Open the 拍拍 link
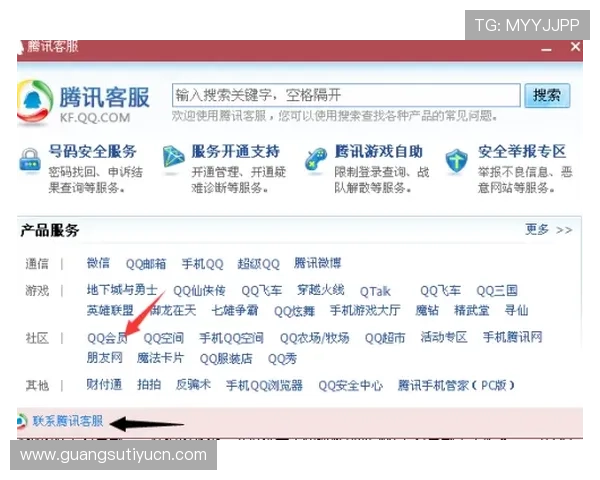This screenshot has width=600, height=480. click(149, 385)
